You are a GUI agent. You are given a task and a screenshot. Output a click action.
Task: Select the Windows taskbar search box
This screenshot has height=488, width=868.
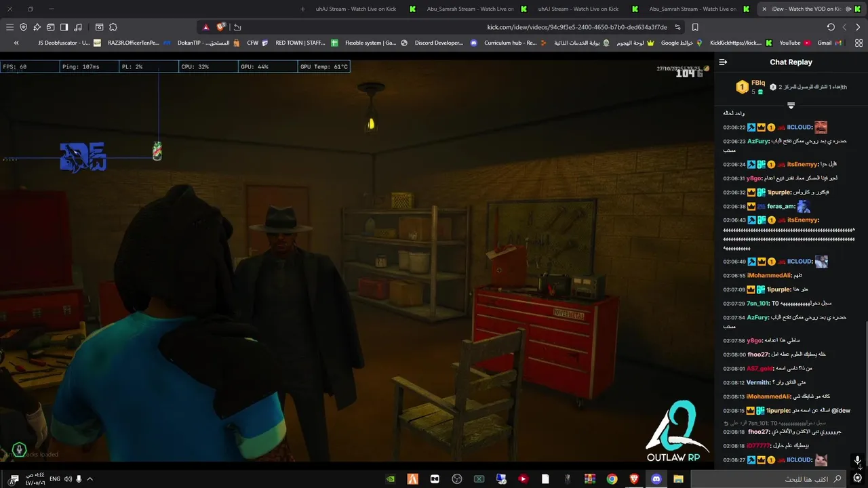768,479
